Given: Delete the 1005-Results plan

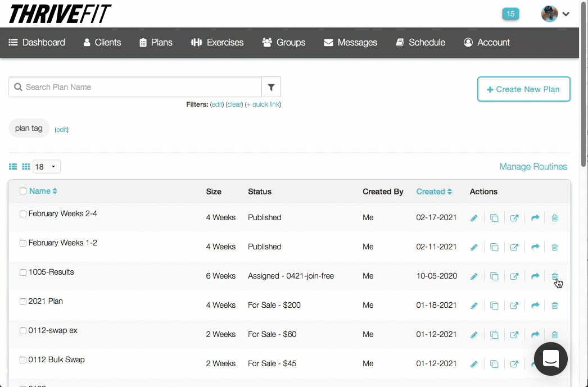Looking at the screenshot, I should 555,276.
